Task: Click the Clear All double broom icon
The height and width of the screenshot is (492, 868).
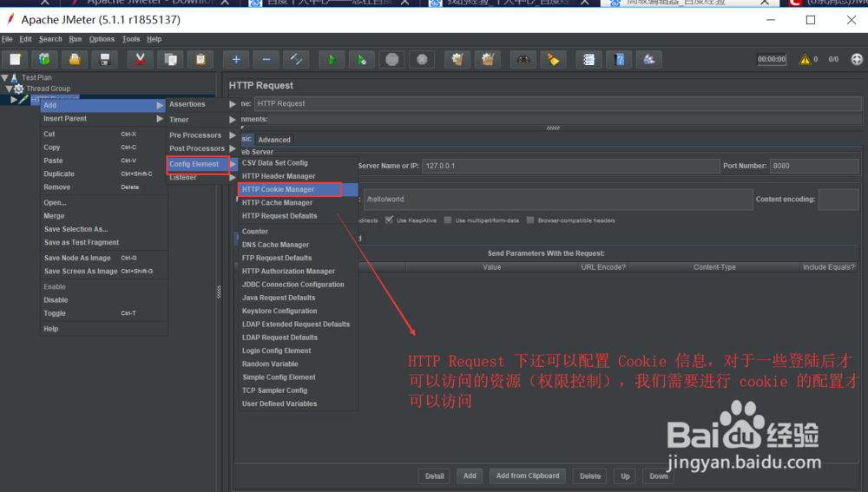Action: [488, 59]
